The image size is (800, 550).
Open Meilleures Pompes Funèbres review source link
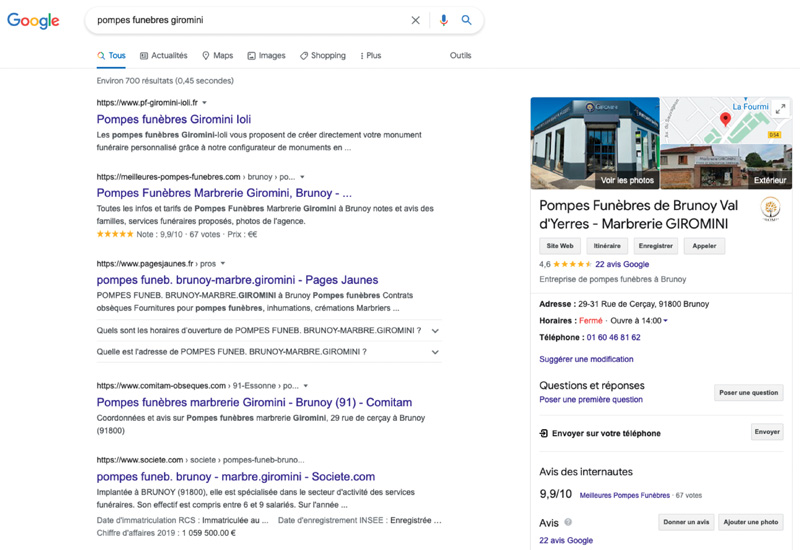624,495
